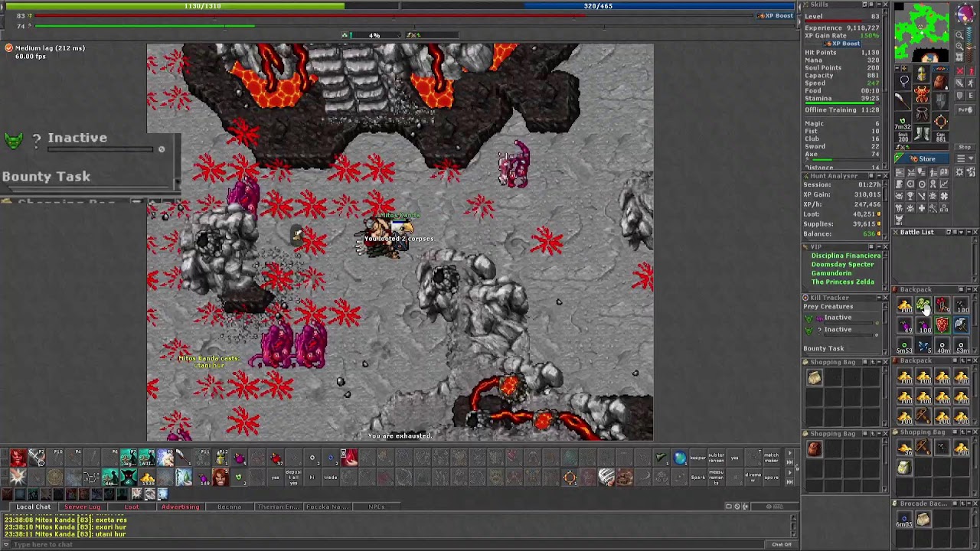Viewport: 980px width, 551px height.
Task: Select VIP entry 'The Princess Zelda'
Action: pyautogui.click(x=843, y=282)
